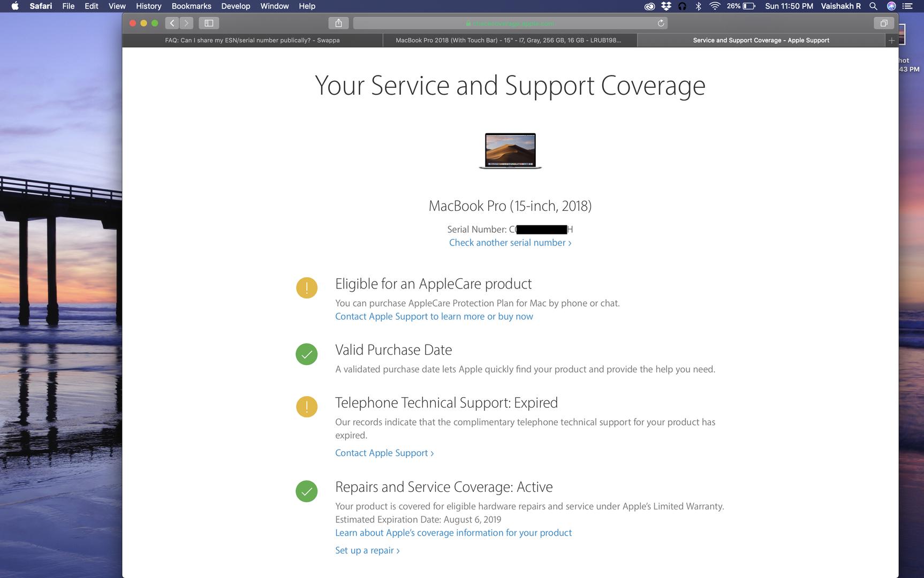Viewport: 924px width, 578px height.
Task: Open the View menu
Action: pyautogui.click(x=117, y=6)
